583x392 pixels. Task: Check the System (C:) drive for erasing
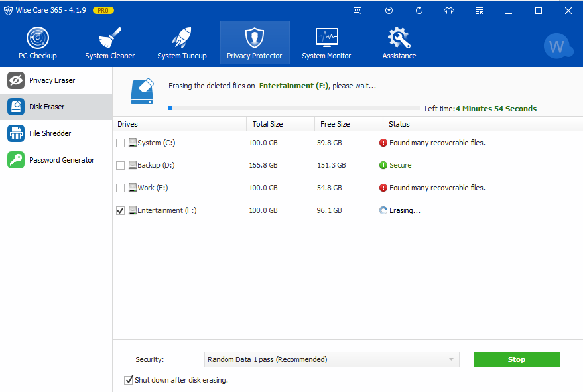[x=121, y=142]
